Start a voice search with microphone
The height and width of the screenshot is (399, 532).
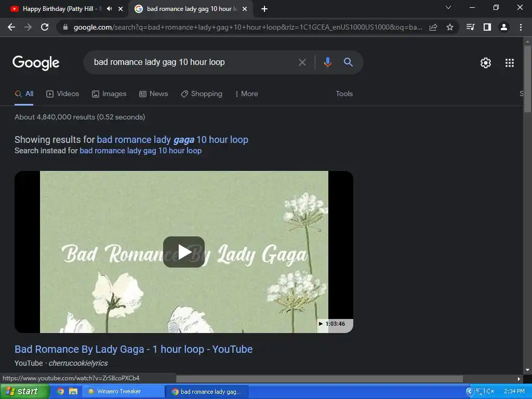coord(327,62)
